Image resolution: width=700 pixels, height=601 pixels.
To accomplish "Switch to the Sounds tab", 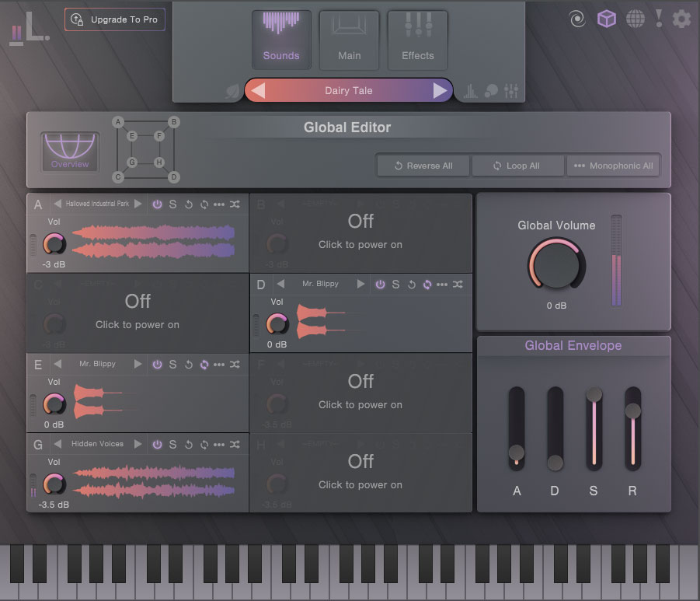I will click(281, 40).
